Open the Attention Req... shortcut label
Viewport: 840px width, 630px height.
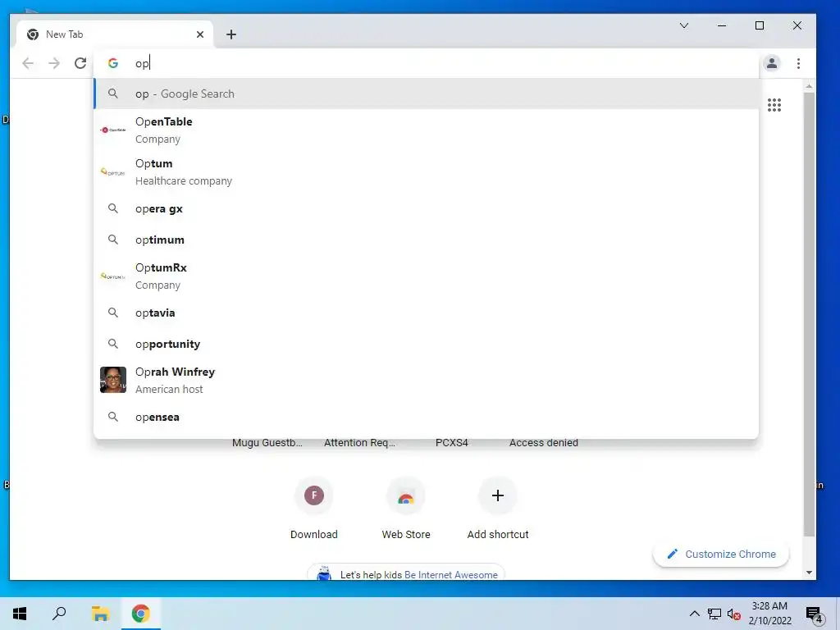point(359,443)
